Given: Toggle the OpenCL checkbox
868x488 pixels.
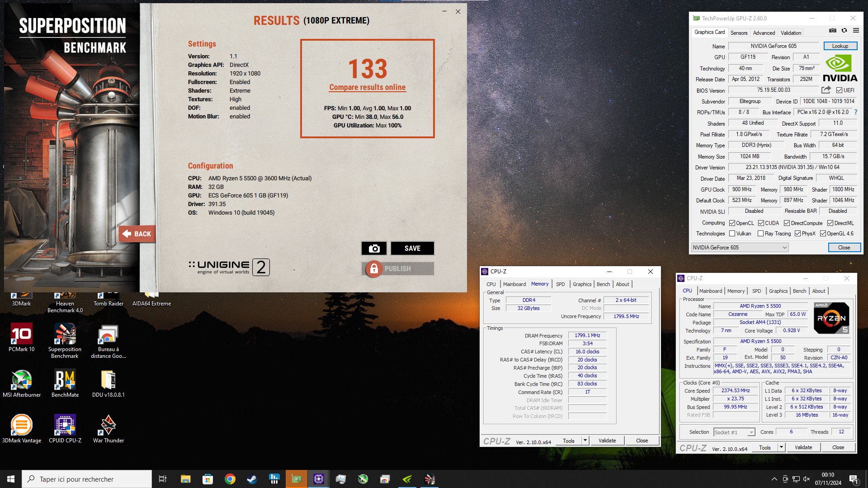Looking at the screenshot, I should [x=732, y=223].
